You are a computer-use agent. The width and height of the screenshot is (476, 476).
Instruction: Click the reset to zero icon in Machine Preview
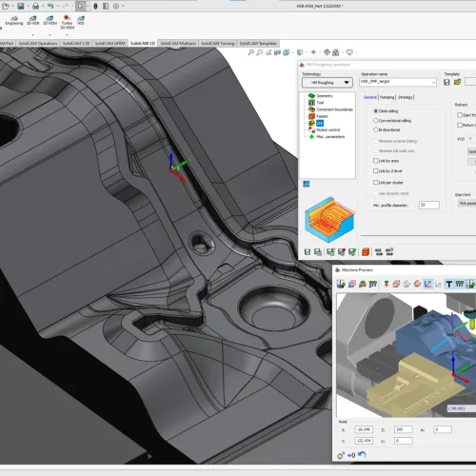[x=351, y=455]
